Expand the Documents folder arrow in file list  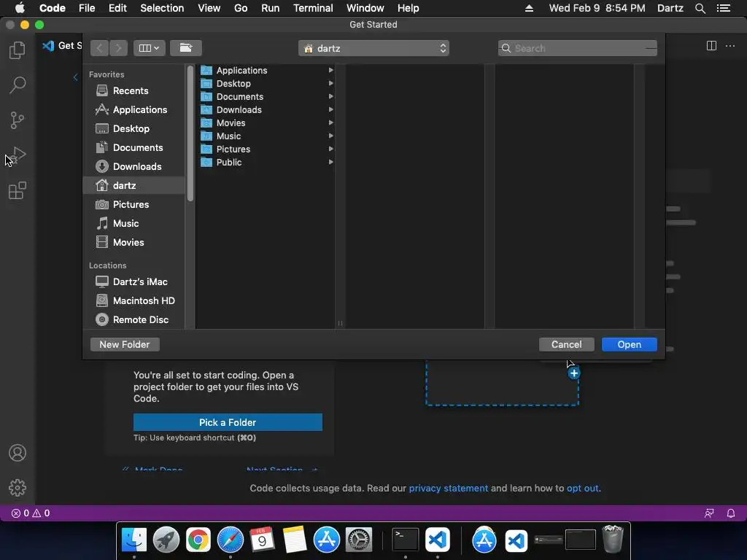pyautogui.click(x=330, y=97)
